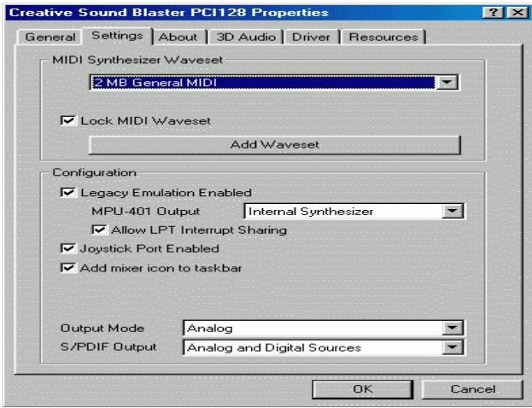Open the S/PDIF Output dropdown arrow
This screenshot has height=408, width=532.
click(453, 347)
